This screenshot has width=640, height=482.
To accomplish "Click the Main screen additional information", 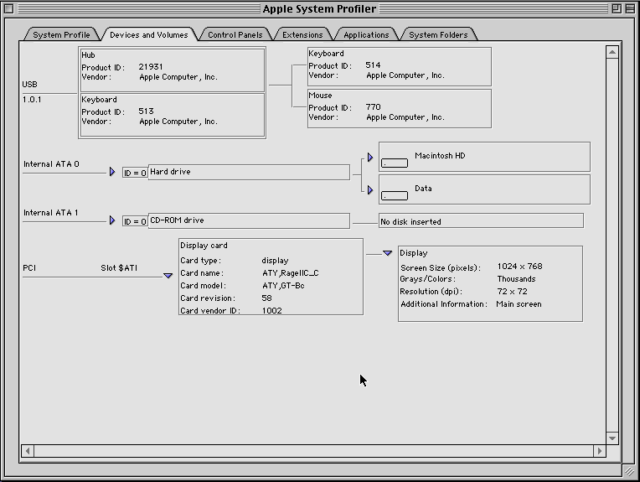I will click(518, 304).
